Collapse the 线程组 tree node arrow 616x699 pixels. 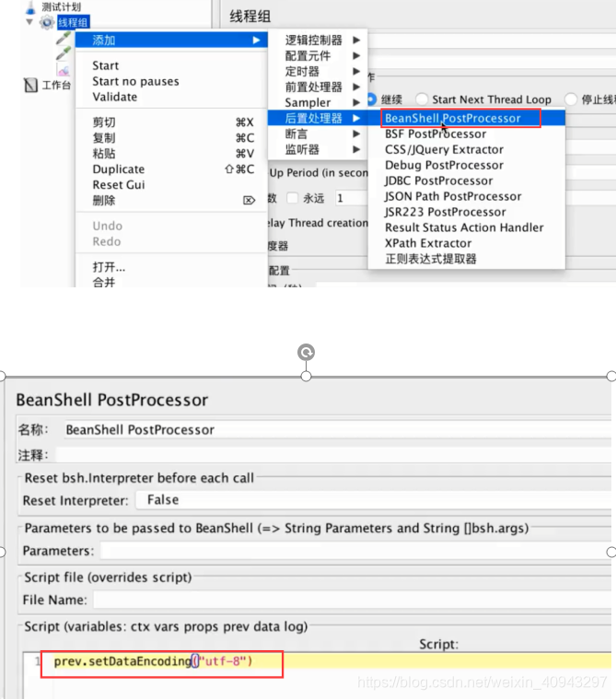pos(29,22)
